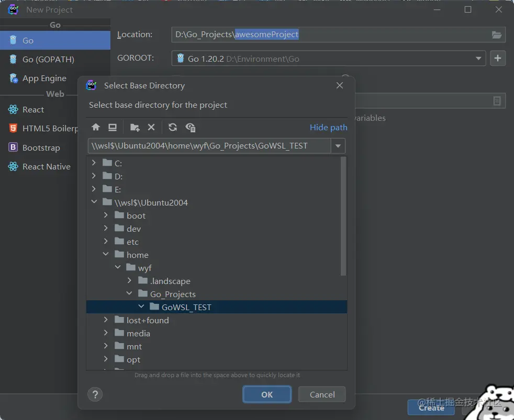Select the dev folder row
This screenshot has width=514, height=420.
click(216, 229)
